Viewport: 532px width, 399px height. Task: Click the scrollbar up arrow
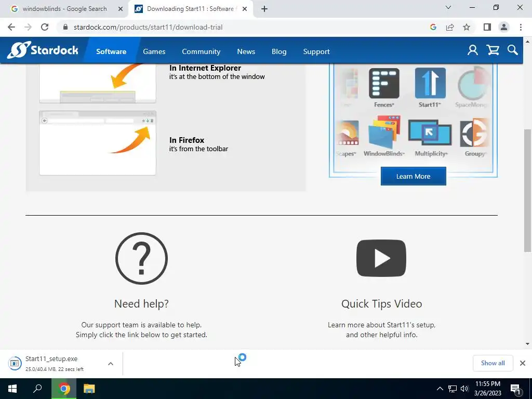(x=527, y=42)
